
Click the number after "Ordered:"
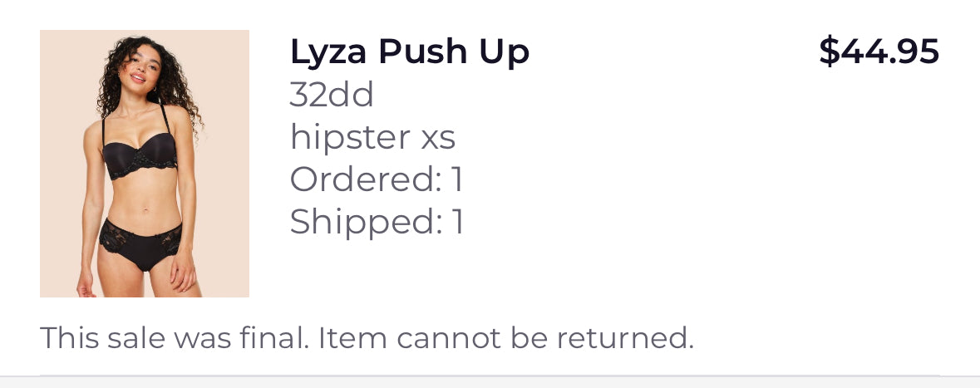[456, 179]
